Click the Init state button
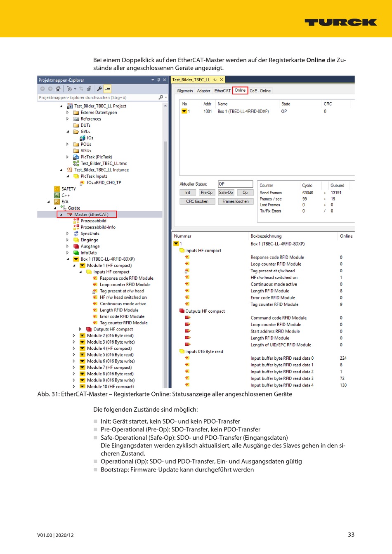Screen dimensions: 392x554 click(188, 193)
